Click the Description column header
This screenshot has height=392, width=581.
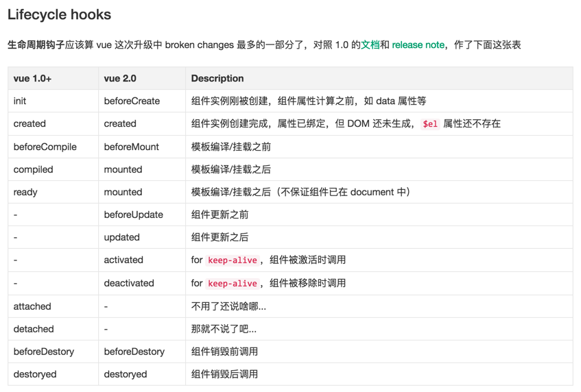217,78
